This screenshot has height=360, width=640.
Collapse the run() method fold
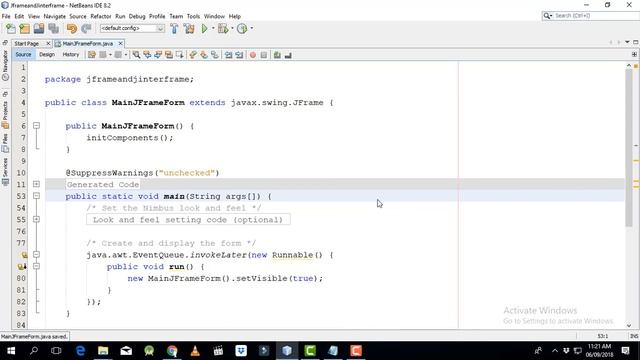click(x=36, y=266)
